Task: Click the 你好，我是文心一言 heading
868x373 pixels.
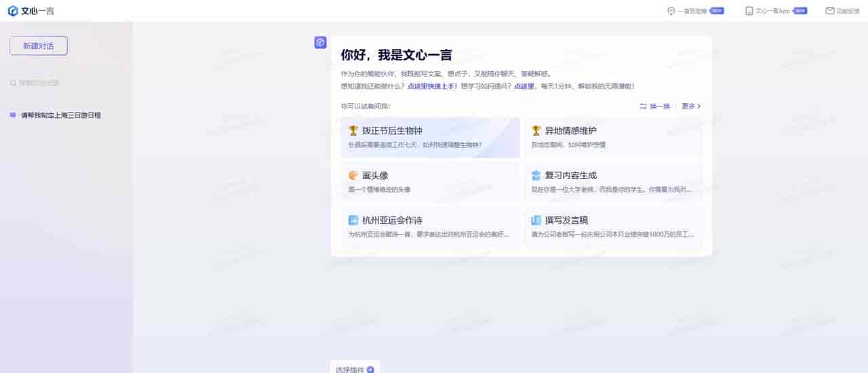Action: pos(396,56)
